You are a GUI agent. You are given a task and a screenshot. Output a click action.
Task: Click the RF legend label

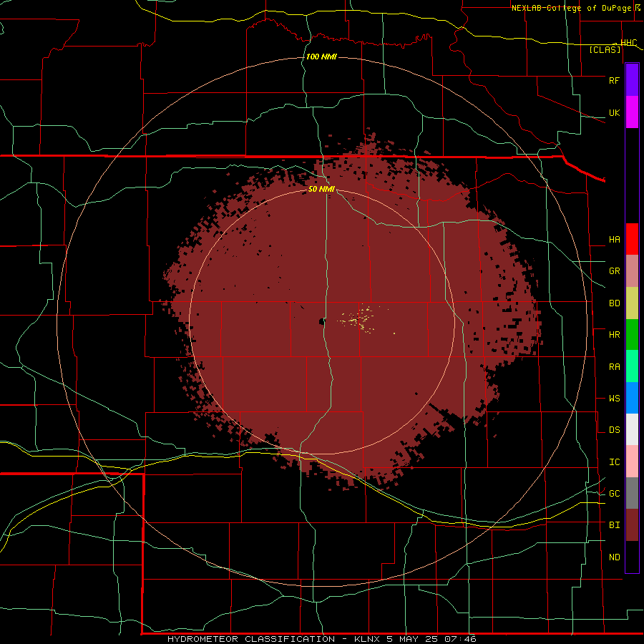[614, 80]
